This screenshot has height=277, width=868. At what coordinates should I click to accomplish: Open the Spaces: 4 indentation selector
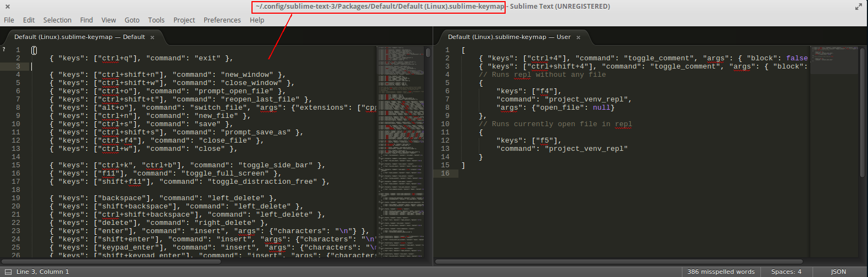pyautogui.click(x=786, y=272)
